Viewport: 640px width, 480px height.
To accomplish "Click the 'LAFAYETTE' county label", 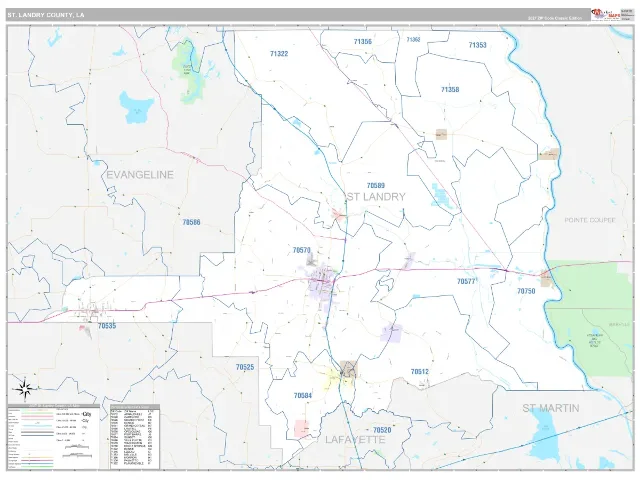I will coord(355,440).
